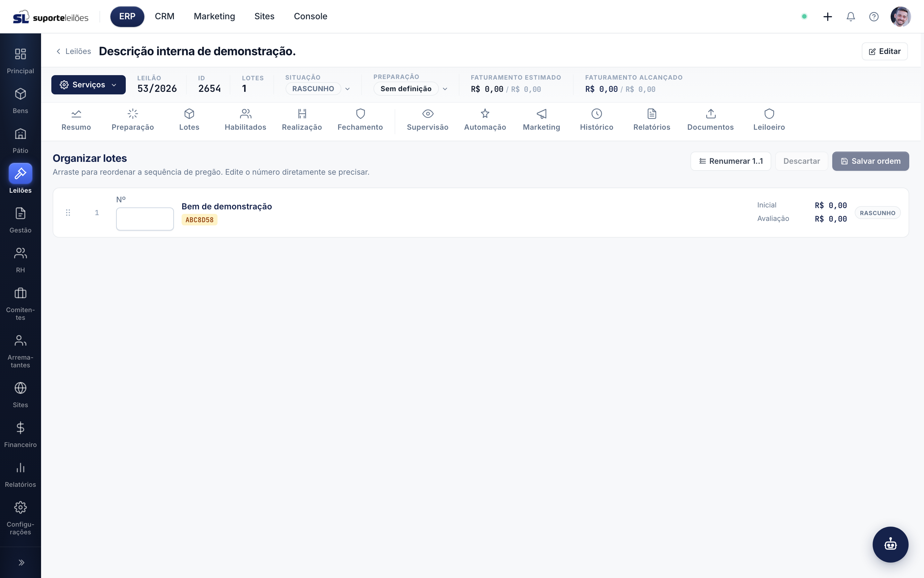Open Financeiro in sidebar
Image resolution: width=924 pixels, height=578 pixels.
pyautogui.click(x=20, y=435)
